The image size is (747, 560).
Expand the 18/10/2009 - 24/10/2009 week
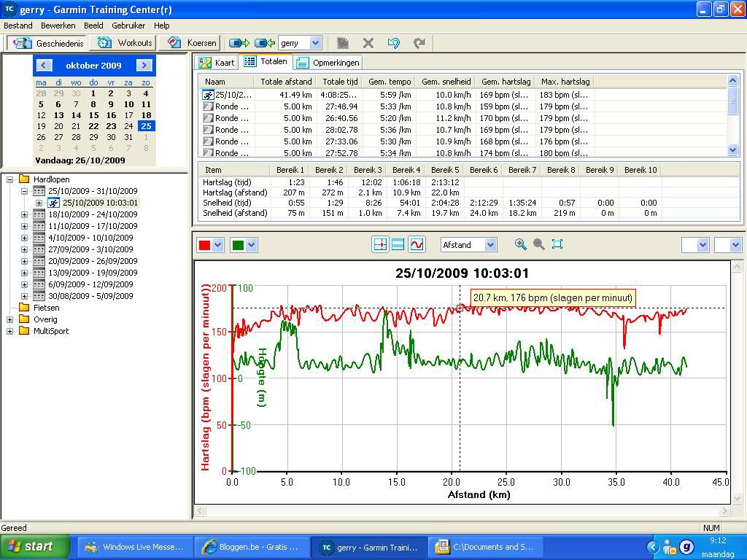point(24,215)
